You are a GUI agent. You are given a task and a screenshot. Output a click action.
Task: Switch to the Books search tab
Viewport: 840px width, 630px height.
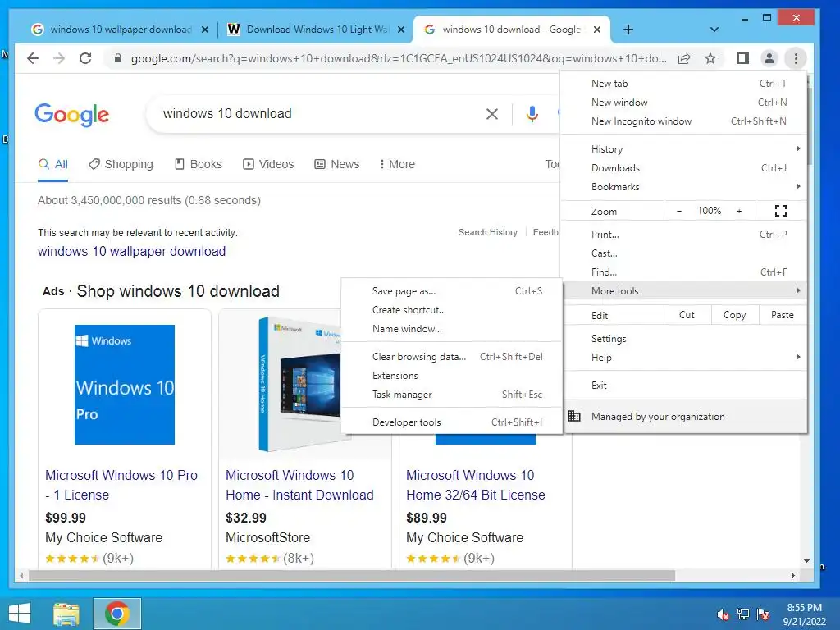coord(199,164)
